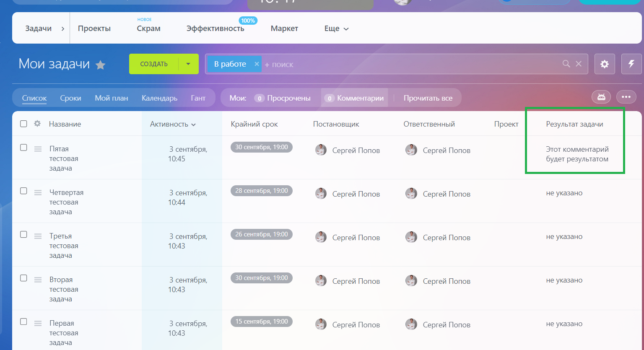Open task Пятая тестовая задача
The width and height of the screenshot is (644, 350).
pos(64,158)
